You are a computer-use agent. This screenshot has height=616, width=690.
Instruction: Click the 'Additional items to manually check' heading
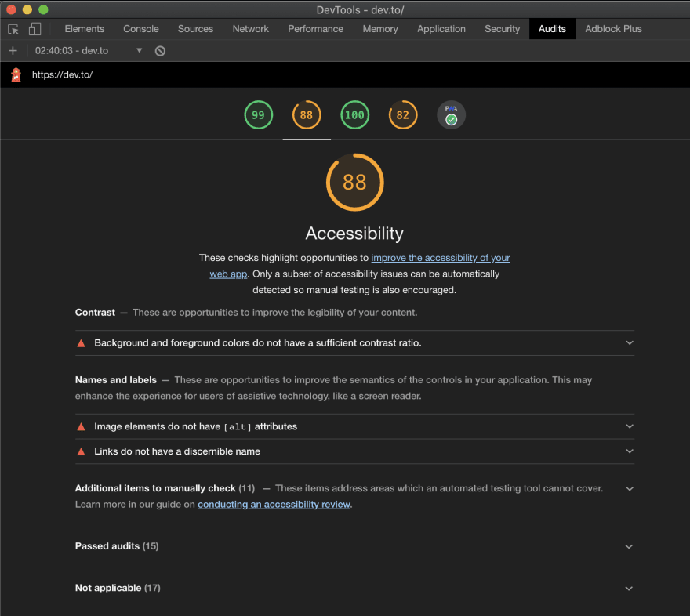pos(155,488)
